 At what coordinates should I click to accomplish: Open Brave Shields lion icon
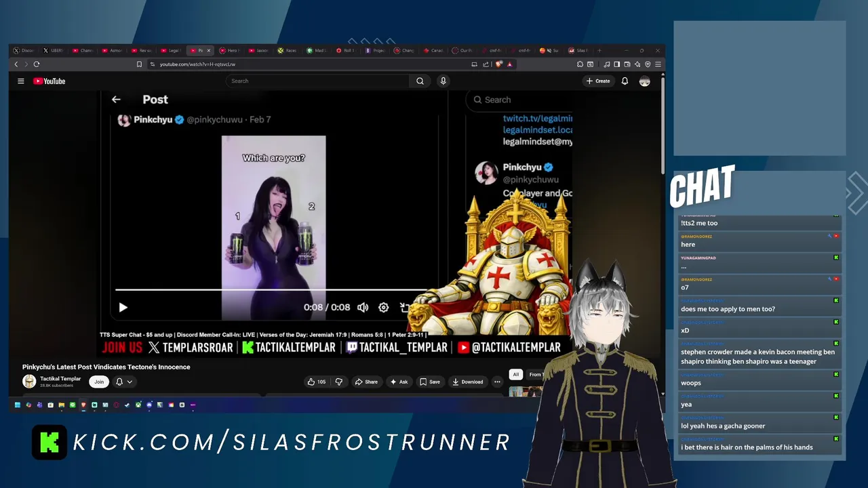point(498,64)
